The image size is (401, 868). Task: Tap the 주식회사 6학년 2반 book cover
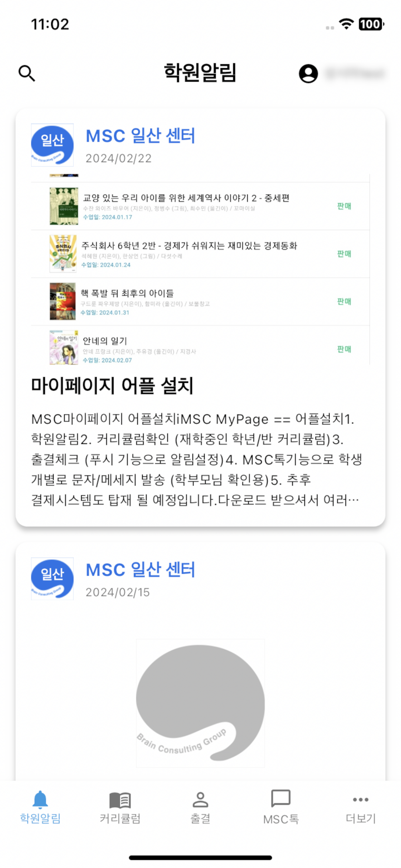pos(63,253)
